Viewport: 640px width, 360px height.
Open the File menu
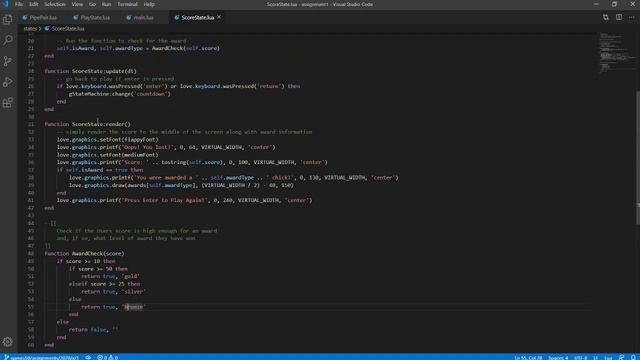pos(19,4)
